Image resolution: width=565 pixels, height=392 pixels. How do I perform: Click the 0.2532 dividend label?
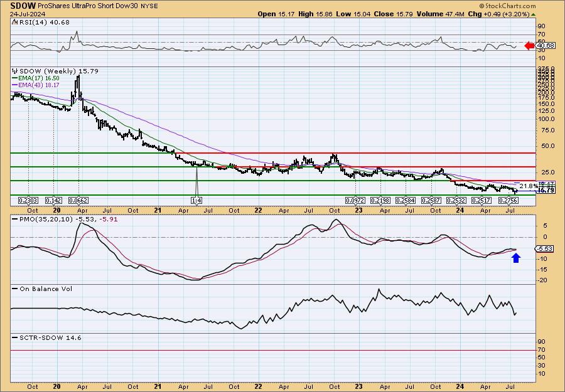(x=456, y=200)
